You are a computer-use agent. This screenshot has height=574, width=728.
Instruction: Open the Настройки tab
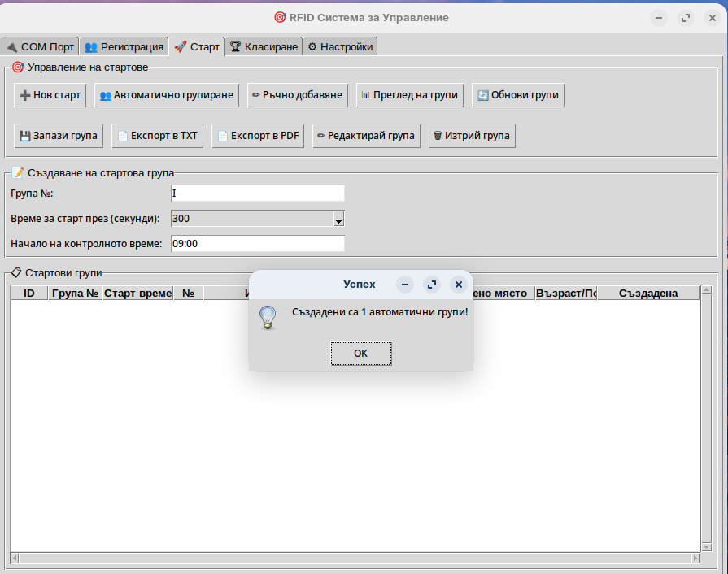pos(340,46)
